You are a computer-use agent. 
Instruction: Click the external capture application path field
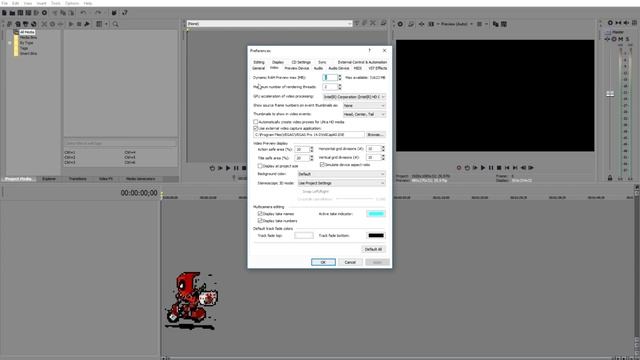click(309, 135)
